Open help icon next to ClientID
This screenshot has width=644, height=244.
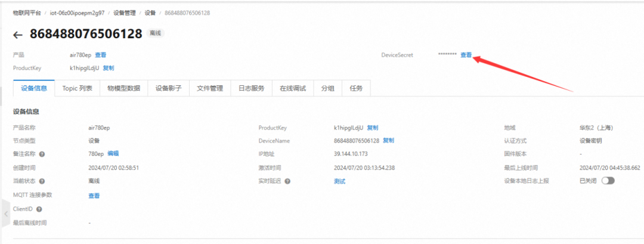pyautogui.click(x=39, y=209)
